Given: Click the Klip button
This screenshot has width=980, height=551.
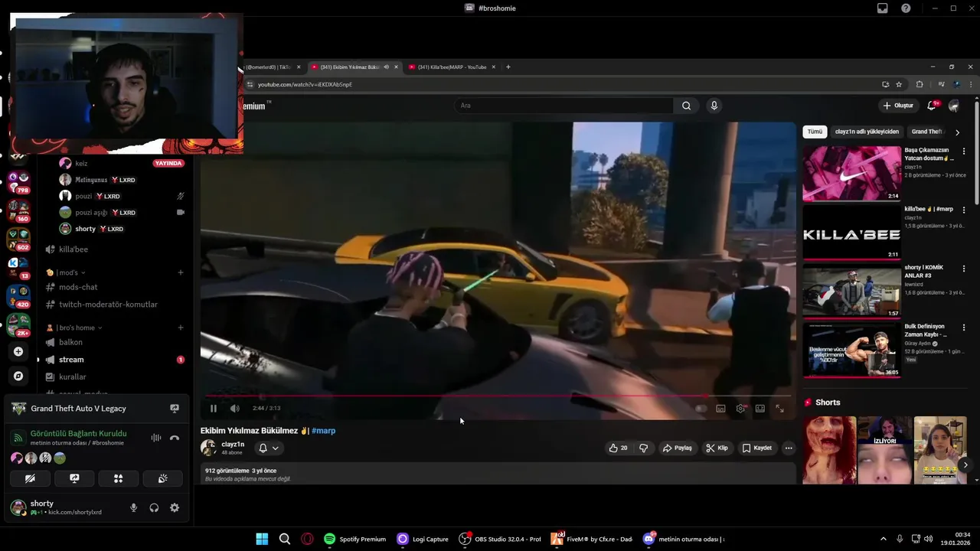Looking at the screenshot, I should click(x=717, y=448).
